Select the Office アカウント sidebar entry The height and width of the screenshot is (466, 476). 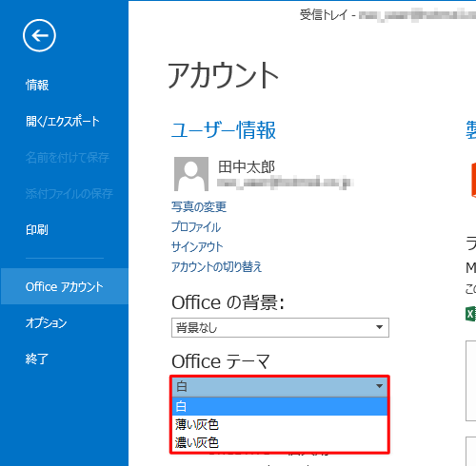65,286
